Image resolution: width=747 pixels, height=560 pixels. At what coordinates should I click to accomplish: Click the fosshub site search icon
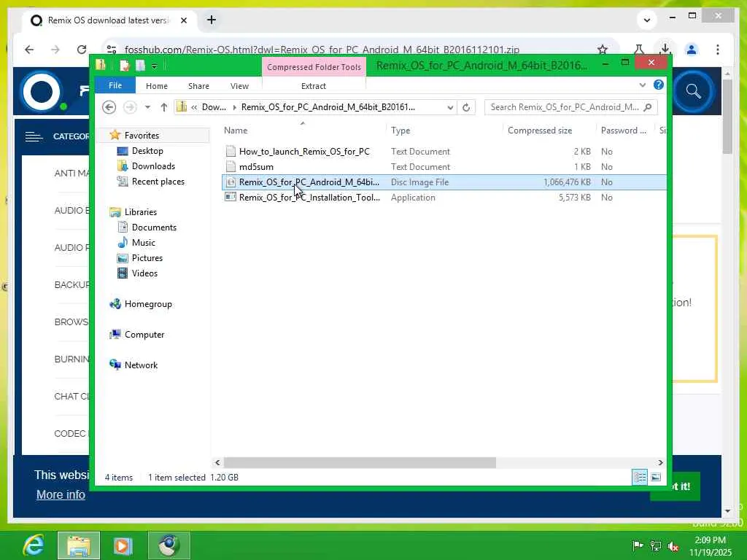[694, 91]
